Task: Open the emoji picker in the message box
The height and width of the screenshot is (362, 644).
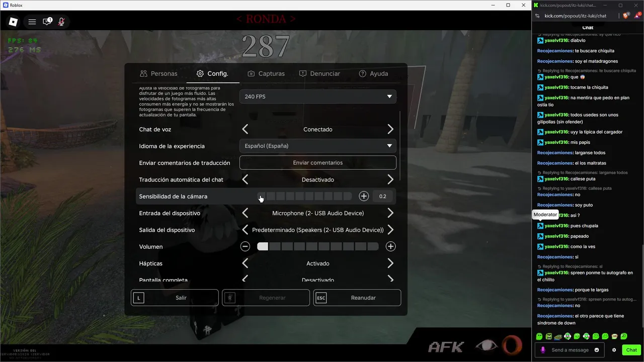Action: point(597,350)
